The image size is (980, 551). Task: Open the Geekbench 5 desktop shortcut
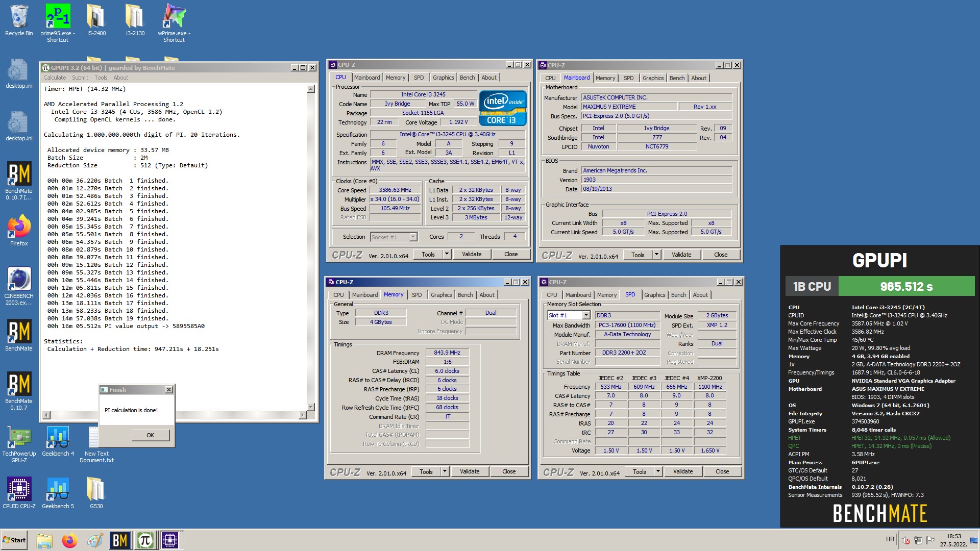(x=58, y=493)
